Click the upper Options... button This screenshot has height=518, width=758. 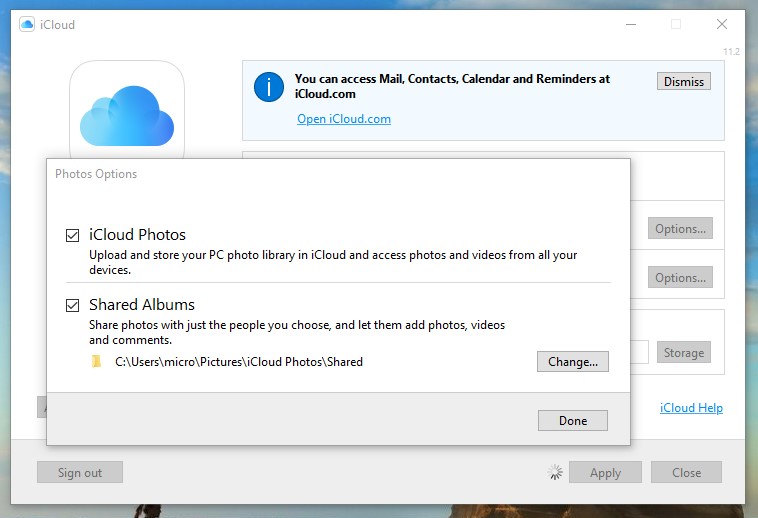[680, 228]
